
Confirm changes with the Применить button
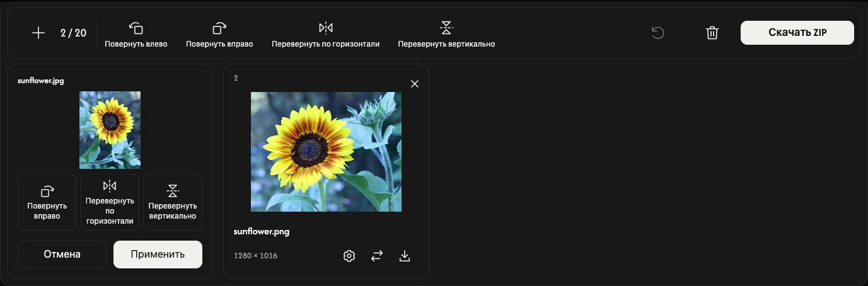pos(158,255)
